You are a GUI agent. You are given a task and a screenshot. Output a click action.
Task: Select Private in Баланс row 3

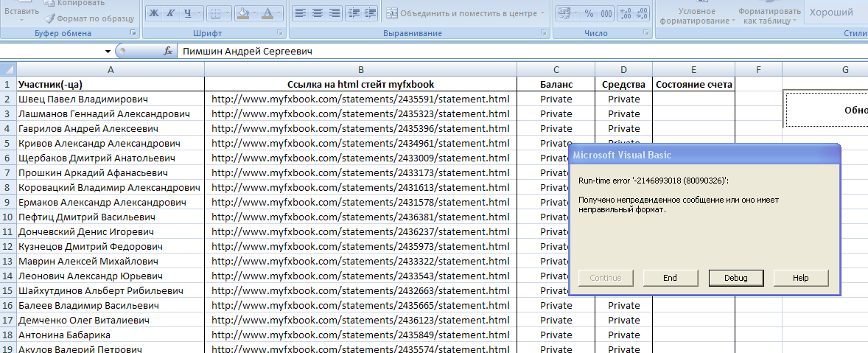point(556,114)
